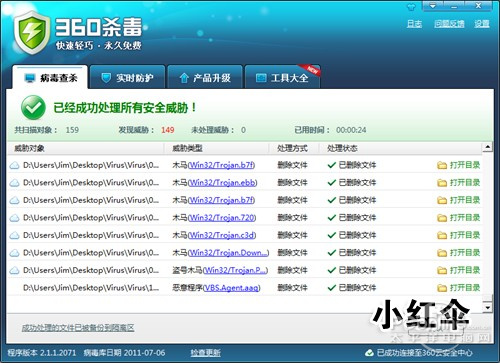
Task: Click the monitor icon on 病毒查杀 tab
Action: click(30, 78)
